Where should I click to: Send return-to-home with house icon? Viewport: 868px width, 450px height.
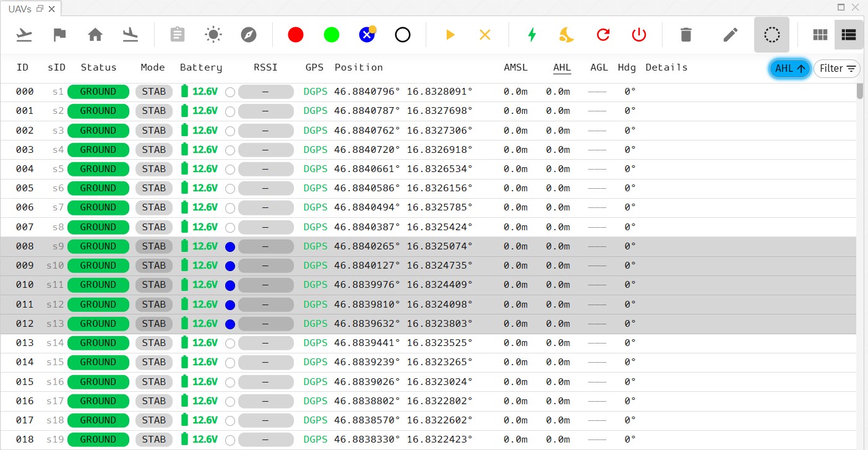(x=95, y=35)
